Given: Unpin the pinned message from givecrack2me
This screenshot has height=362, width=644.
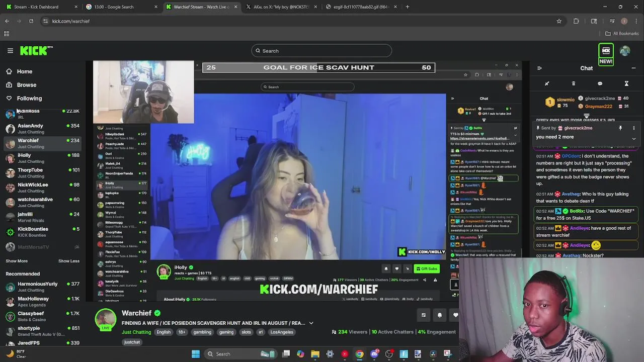Looking at the screenshot, I should pos(620,128).
